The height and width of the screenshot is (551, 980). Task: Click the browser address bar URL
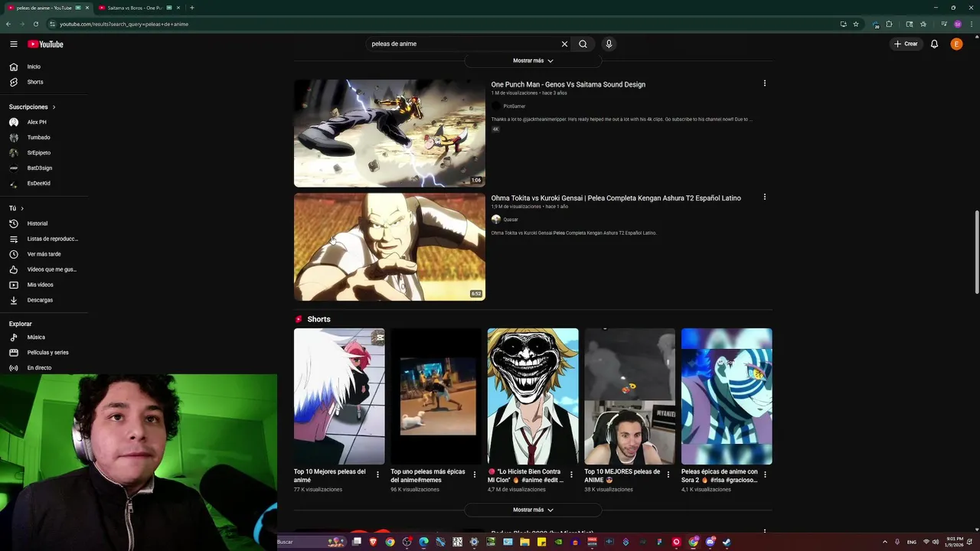124,24
